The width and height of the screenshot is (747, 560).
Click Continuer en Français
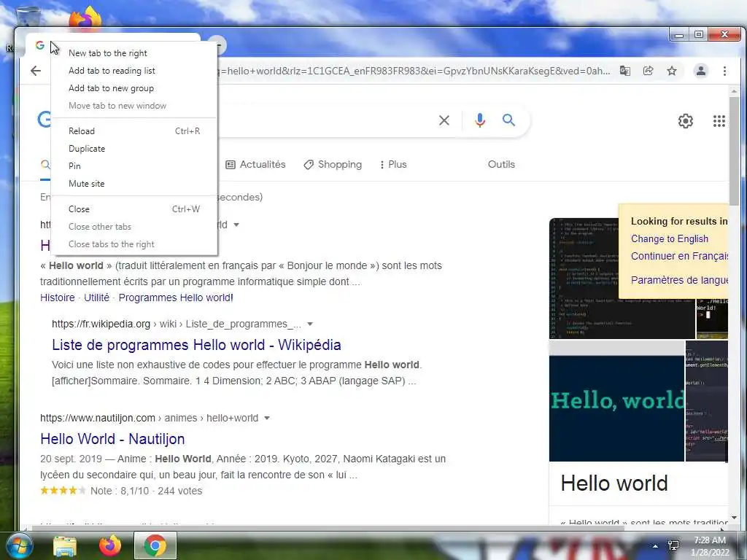pyautogui.click(x=679, y=256)
